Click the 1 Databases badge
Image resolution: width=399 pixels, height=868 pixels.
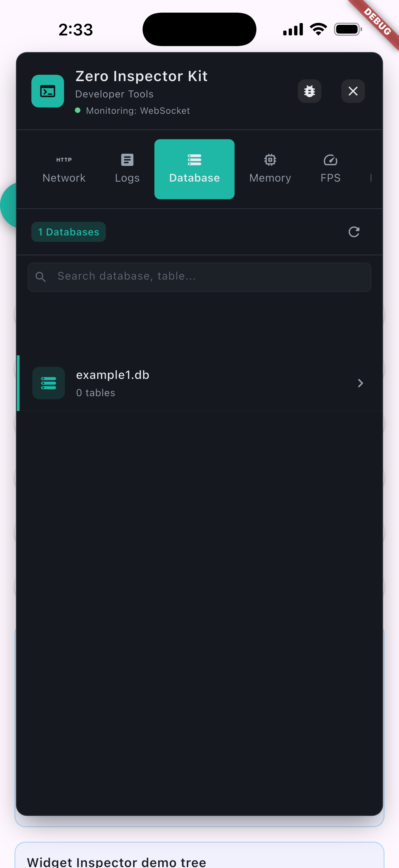[69, 232]
